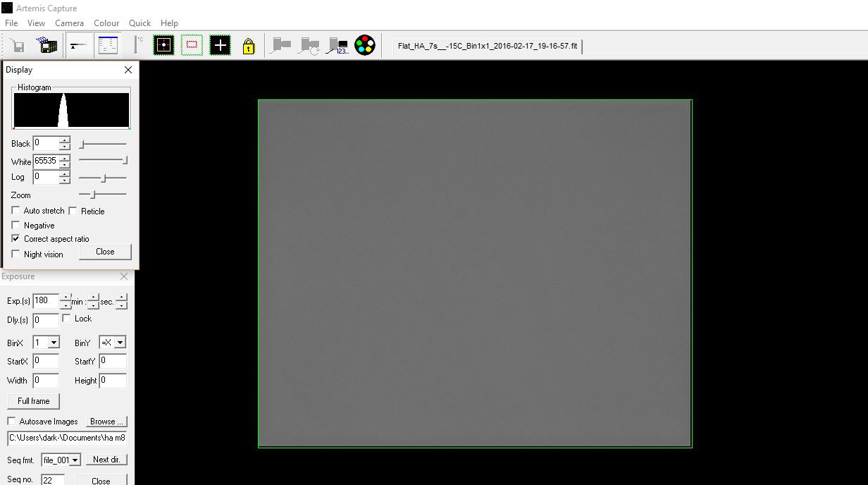Increase the Black level with up arrow
This screenshot has height=485, width=868.
pos(65,140)
